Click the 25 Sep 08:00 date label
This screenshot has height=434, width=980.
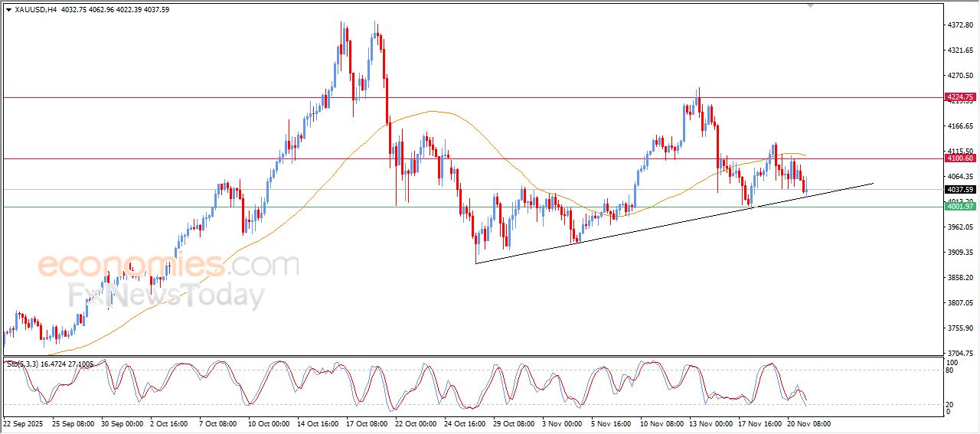pos(73,423)
